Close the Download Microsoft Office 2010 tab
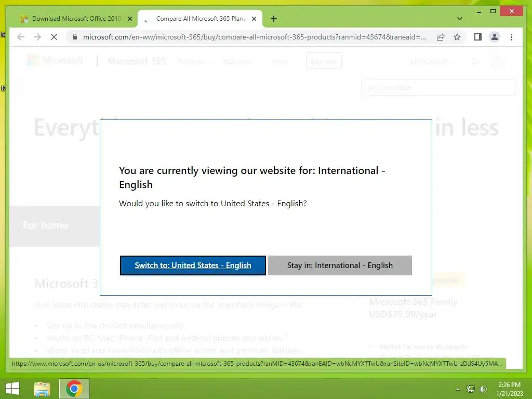Screen dimensions: 532x399 (129, 19)
